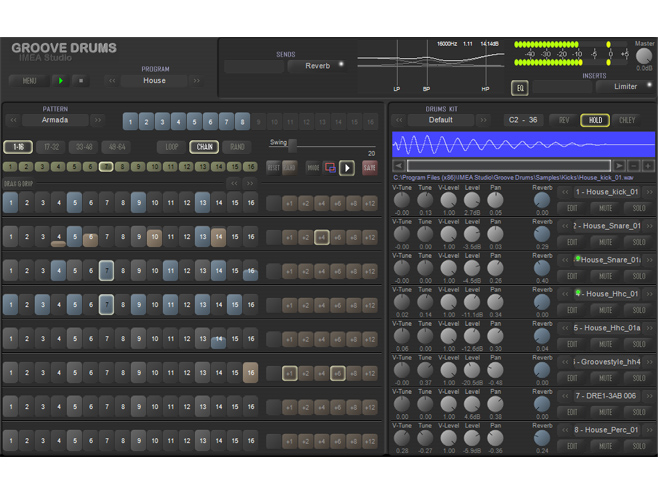Shift pattern right with the >> arrows

[250, 183]
